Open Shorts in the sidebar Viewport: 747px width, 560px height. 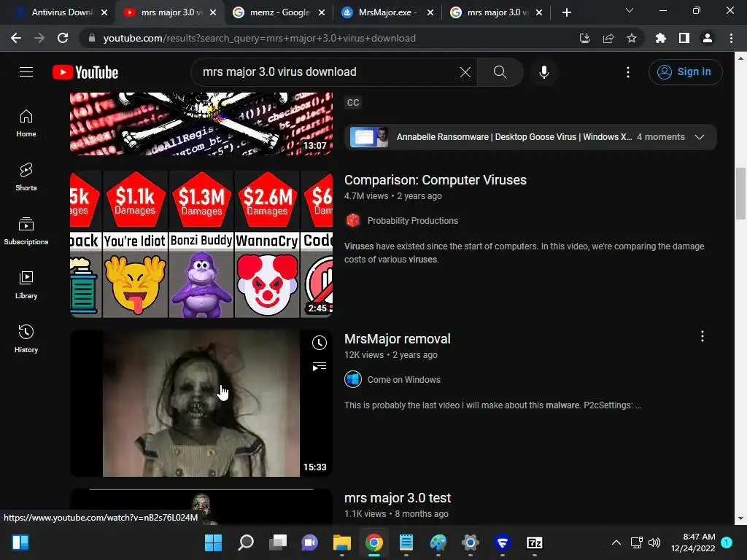(x=26, y=177)
